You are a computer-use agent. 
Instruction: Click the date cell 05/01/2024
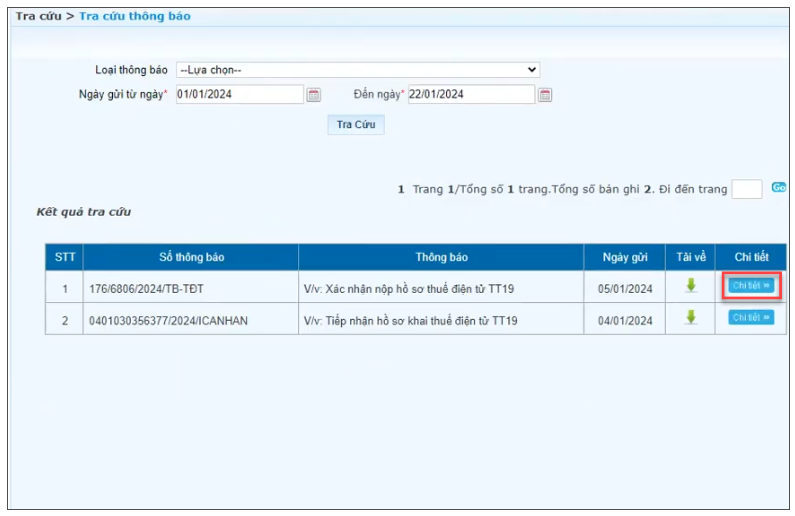point(625,289)
